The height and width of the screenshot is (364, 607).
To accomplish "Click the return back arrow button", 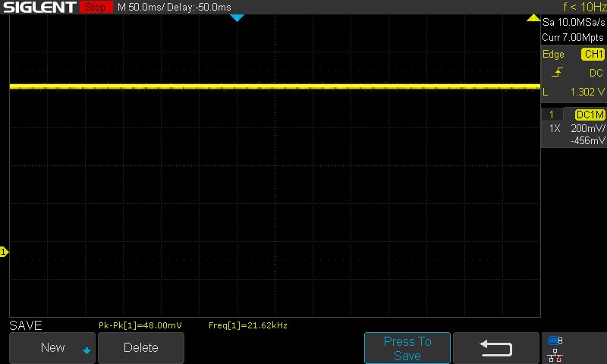I will [x=496, y=348].
